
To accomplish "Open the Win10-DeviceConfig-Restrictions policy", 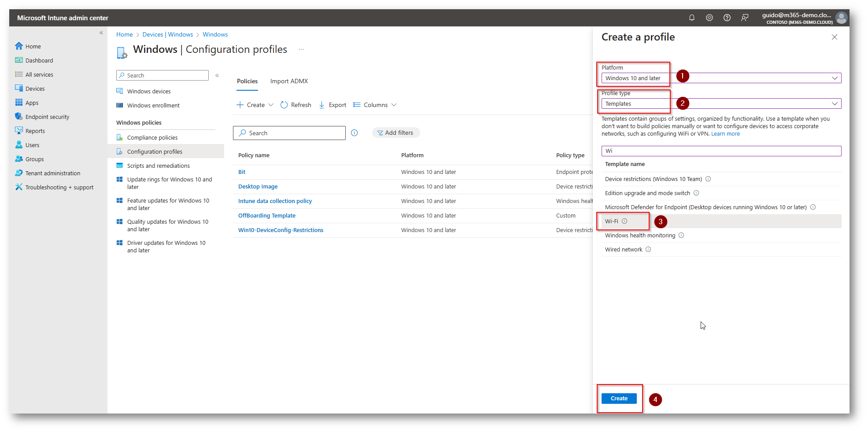I will [x=281, y=230].
